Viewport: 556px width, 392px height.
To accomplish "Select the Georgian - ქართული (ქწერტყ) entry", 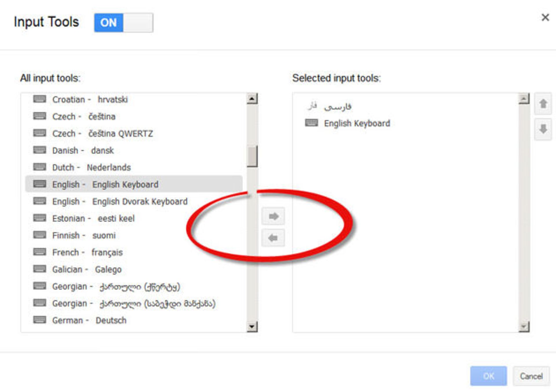I will [116, 286].
